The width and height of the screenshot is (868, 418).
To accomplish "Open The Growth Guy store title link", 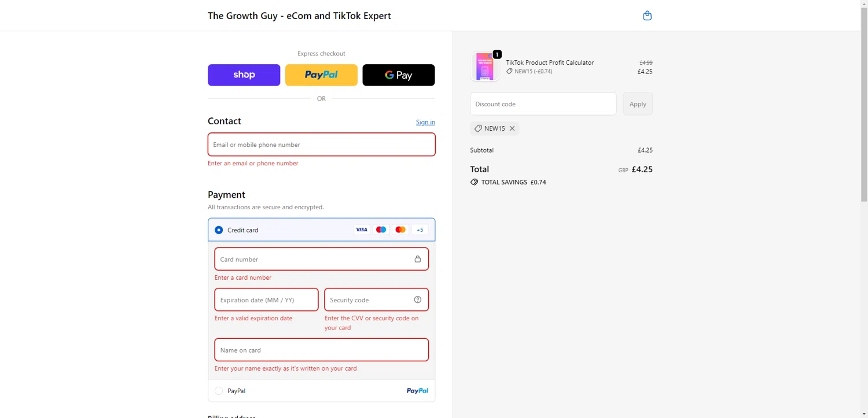I will (299, 16).
